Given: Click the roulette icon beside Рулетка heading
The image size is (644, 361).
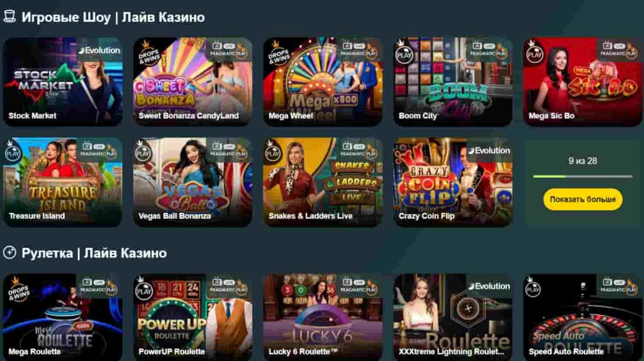Looking at the screenshot, I should click(9, 252).
